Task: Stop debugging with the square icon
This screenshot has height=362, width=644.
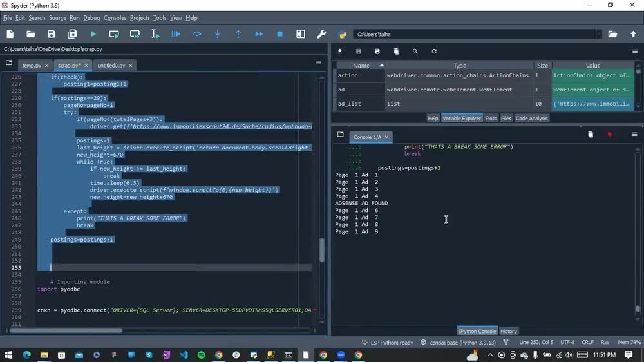Action: click(x=279, y=34)
